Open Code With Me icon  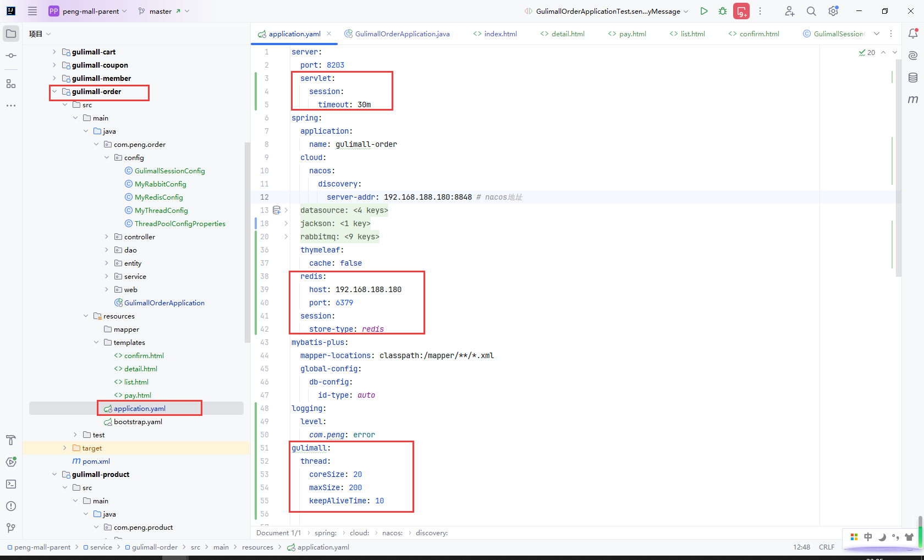pos(790,11)
